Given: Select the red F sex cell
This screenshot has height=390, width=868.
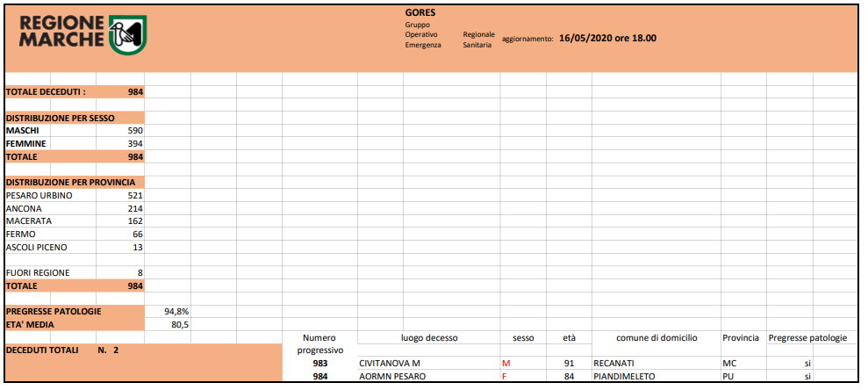Looking at the screenshot, I should pos(504,377).
